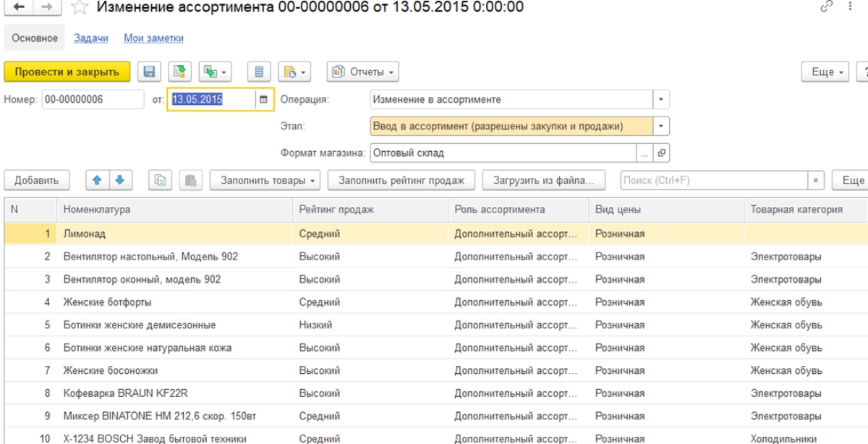Click the Товарная категория column header
The height and width of the screenshot is (444, 868).
coord(806,210)
